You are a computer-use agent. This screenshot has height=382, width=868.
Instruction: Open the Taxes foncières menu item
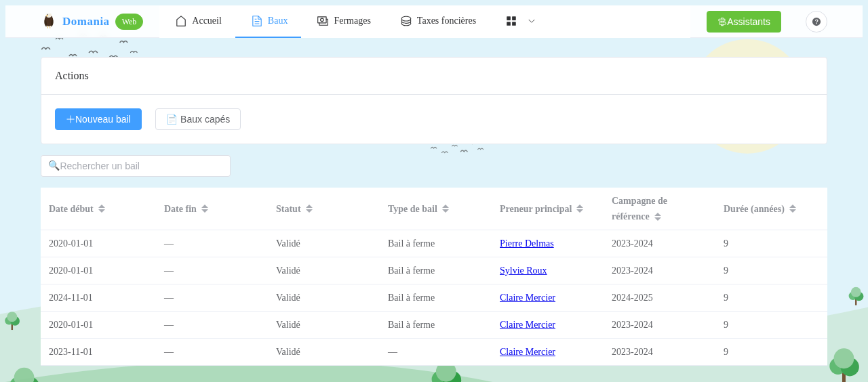click(438, 21)
